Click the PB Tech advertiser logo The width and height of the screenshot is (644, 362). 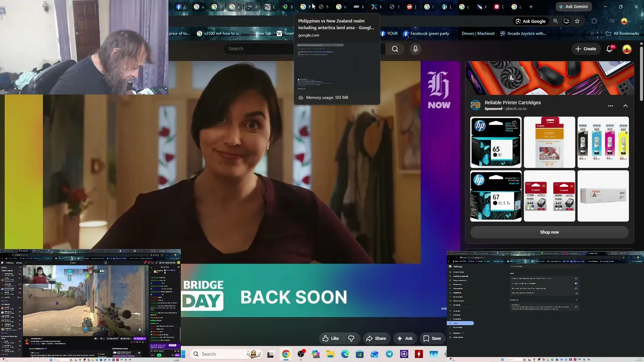[475, 105]
